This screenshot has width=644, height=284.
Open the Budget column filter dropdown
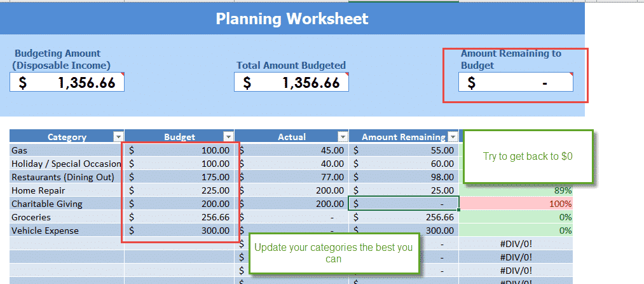[228, 136]
